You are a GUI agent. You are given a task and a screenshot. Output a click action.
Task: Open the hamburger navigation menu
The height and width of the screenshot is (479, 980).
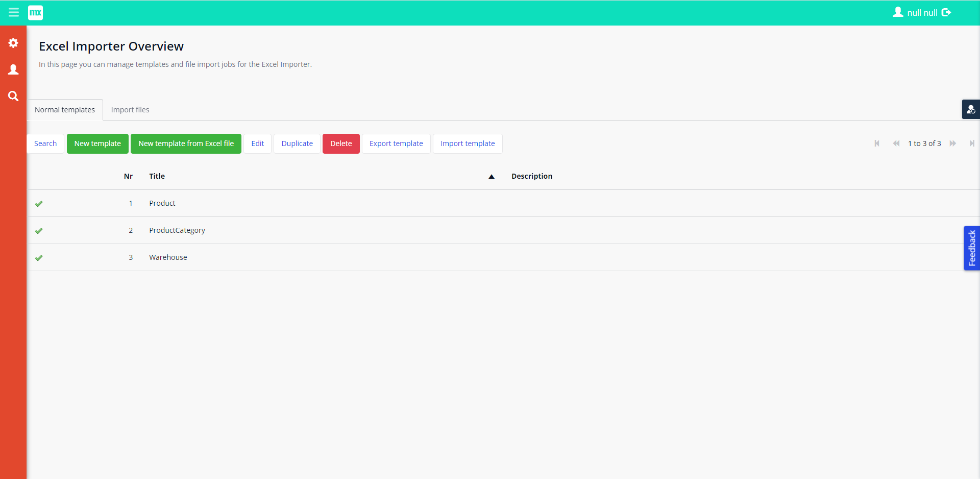[x=13, y=13]
